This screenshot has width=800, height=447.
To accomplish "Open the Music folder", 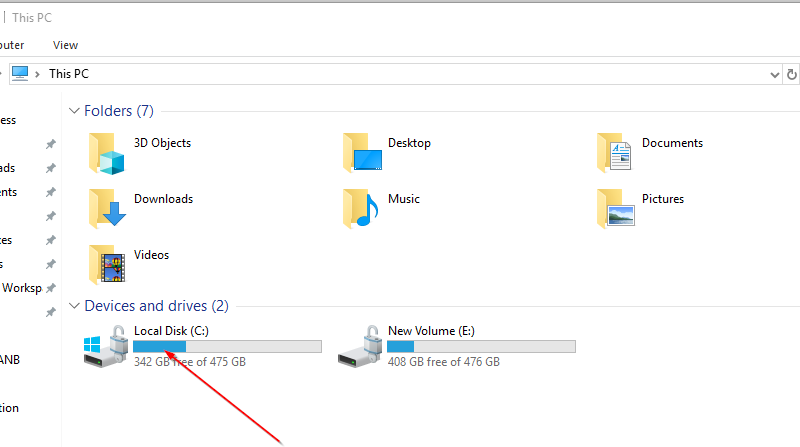I will 362,209.
